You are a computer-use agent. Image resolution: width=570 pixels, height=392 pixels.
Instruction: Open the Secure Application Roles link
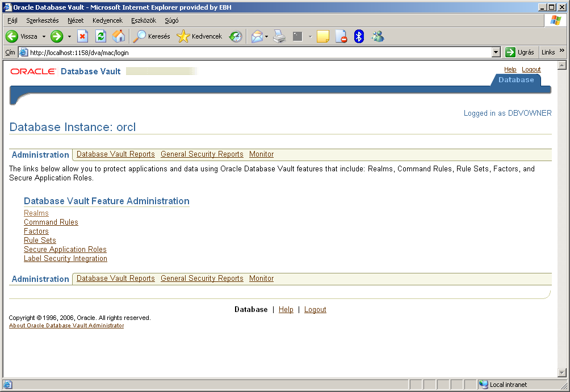(65, 249)
